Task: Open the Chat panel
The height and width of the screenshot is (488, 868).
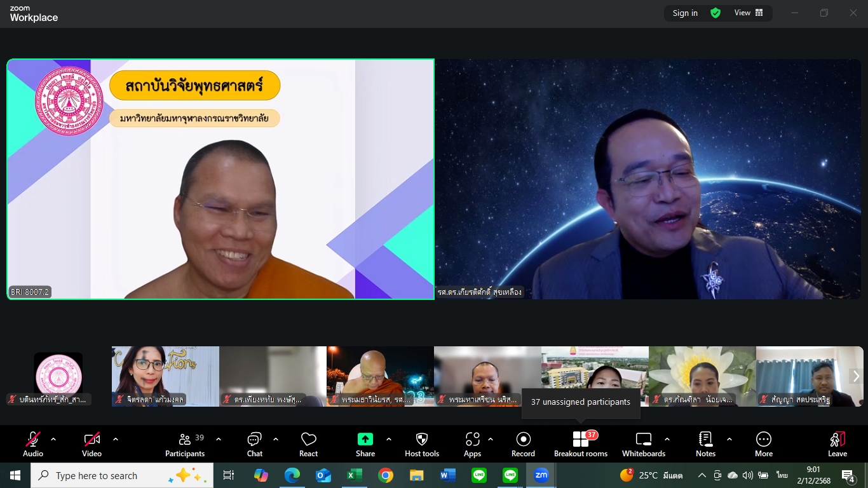Action: (x=254, y=444)
